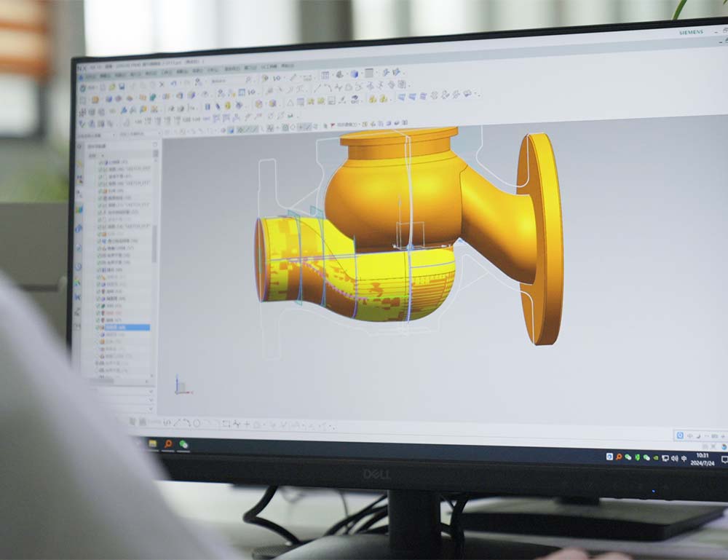728x560 pixels.
Task: Click the yellow Open folder icon
Action: click(112, 87)
